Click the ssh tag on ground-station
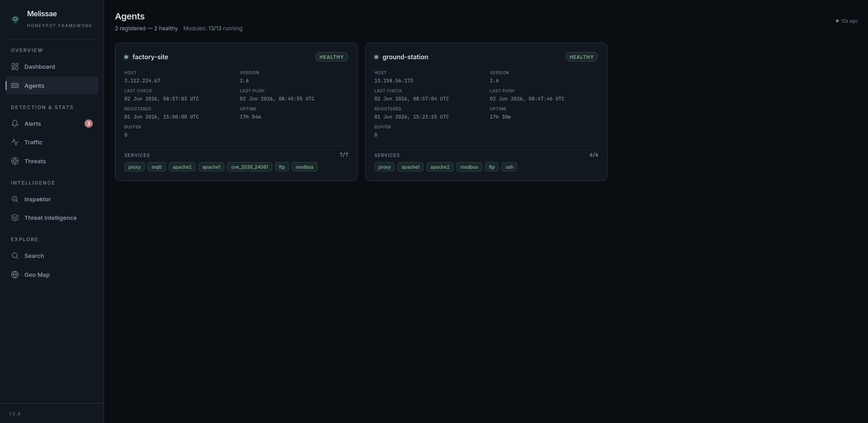This screenshot has width=868, height=423. pos(509,167)
